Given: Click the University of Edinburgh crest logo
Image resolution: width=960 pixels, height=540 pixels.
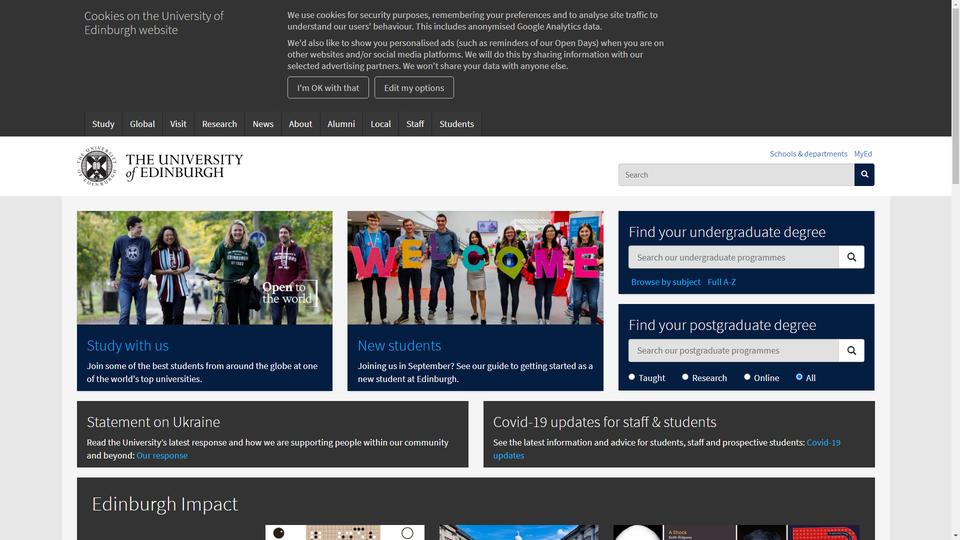Looking at the screenshot, I should click(x=97, y=166).
